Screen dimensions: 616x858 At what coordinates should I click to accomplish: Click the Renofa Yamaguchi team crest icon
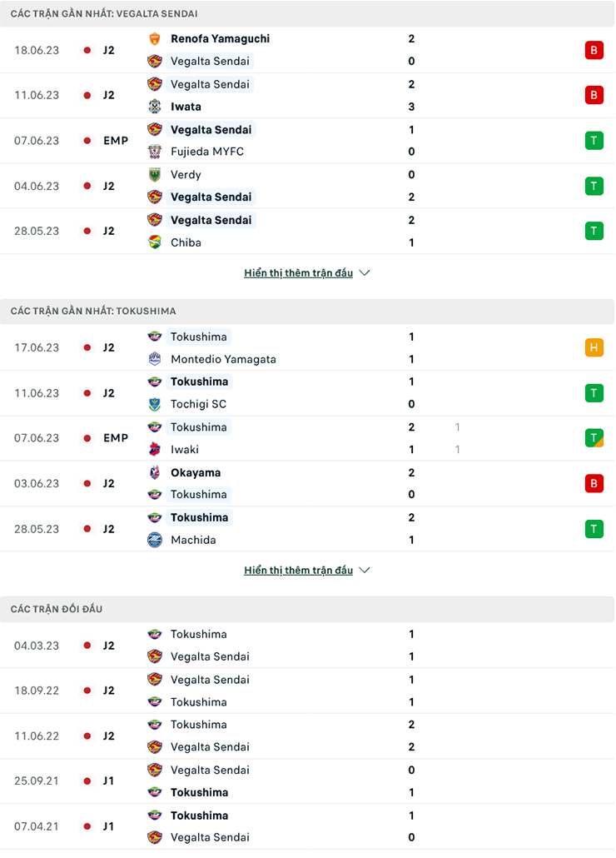coord(155,39)
